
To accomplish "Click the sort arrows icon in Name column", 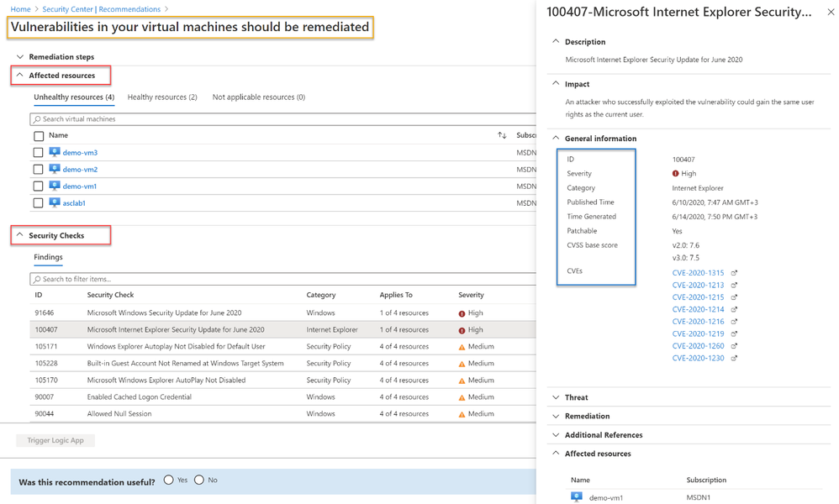I will tap(502, 135).
